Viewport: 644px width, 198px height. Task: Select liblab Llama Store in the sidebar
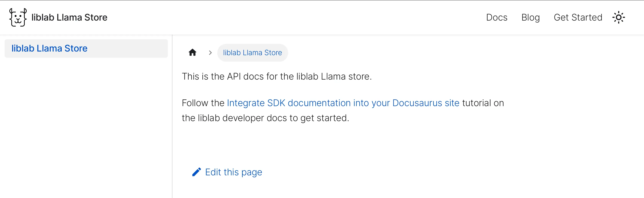pos(49,48)
